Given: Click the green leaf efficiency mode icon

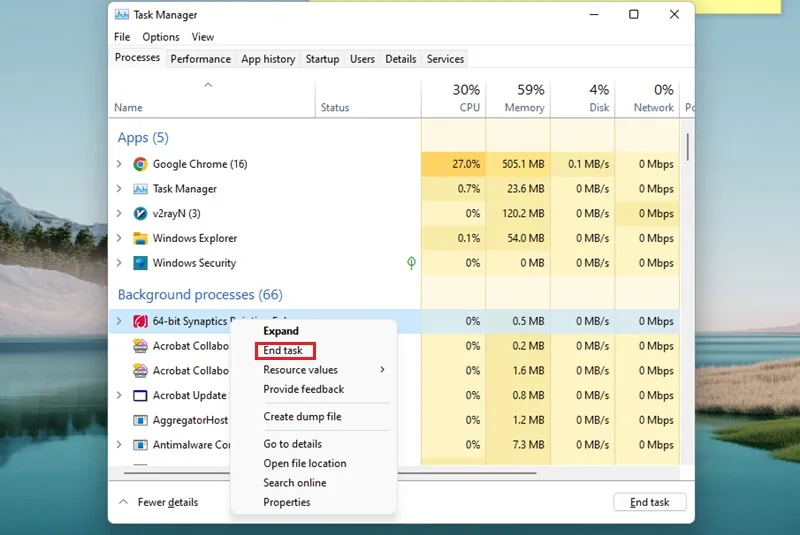Looking at the screenshot, I should pyautogui.click(x=411, y=263).
